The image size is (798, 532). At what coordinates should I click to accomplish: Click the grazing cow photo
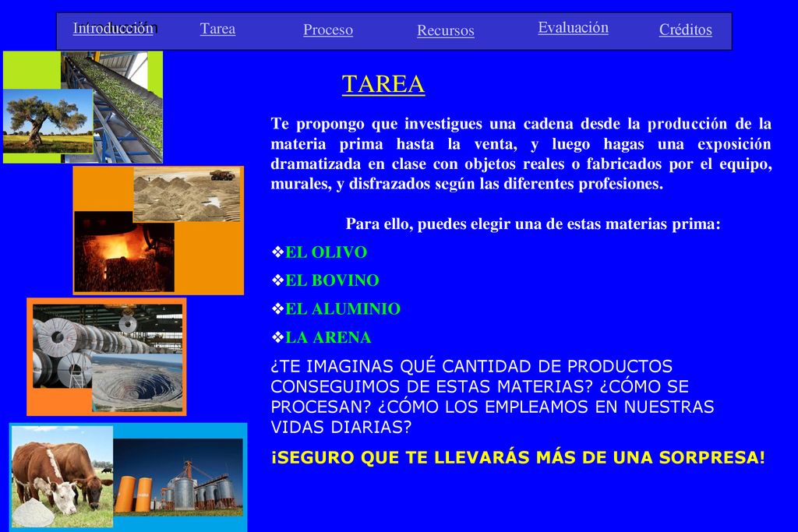62,476
